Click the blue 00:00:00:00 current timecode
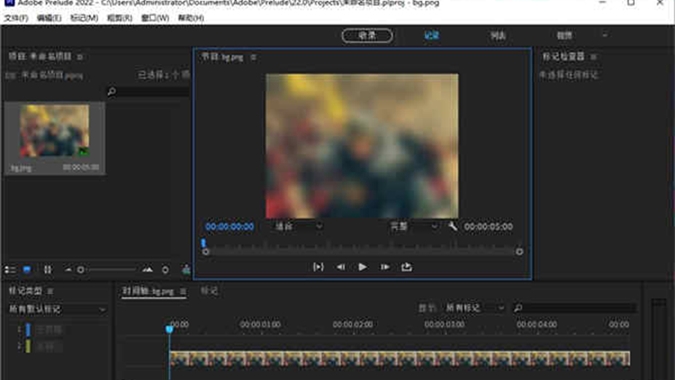The height and width of the screenshot is (380, 675). pos(230,226)
